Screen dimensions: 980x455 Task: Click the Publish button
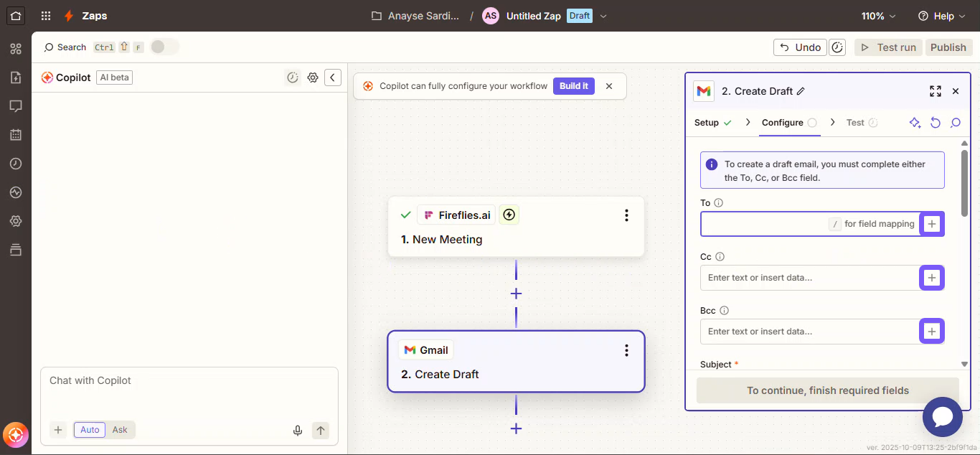coord(948,47)
